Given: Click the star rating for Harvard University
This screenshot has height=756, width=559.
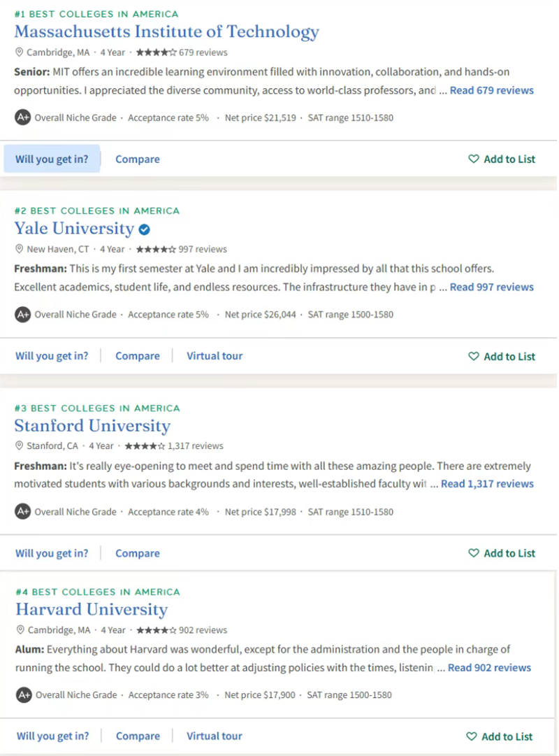Looking at the screenshot, I should tap(156, 630).
